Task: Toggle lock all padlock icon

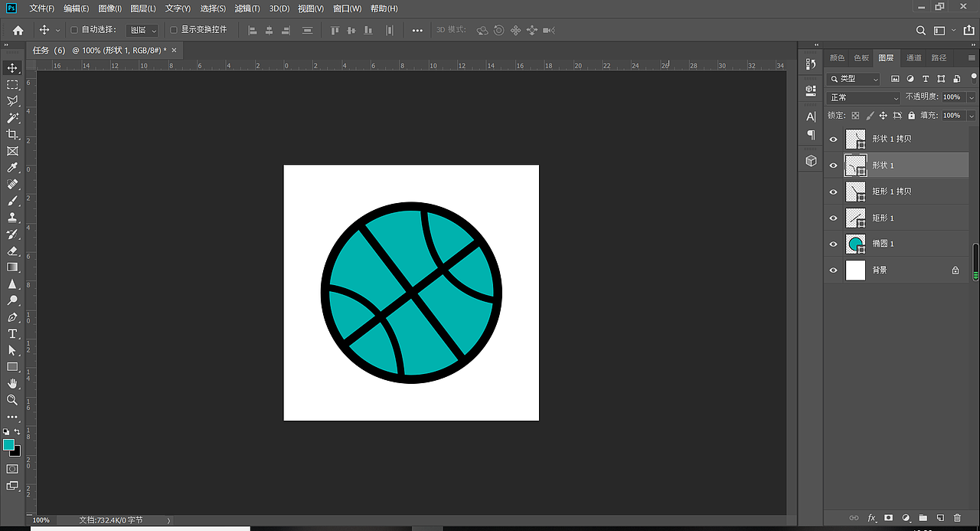Action: point(911,116)
